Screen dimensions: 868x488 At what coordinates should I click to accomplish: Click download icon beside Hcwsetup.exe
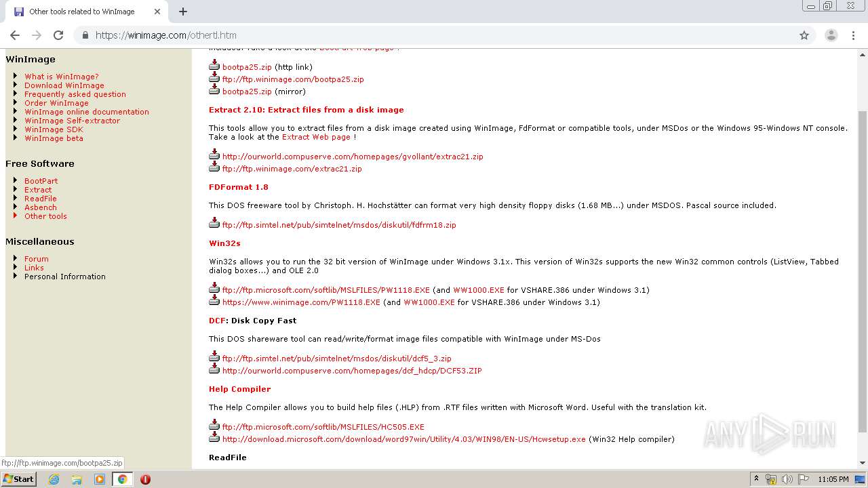[x=214, y=437]
